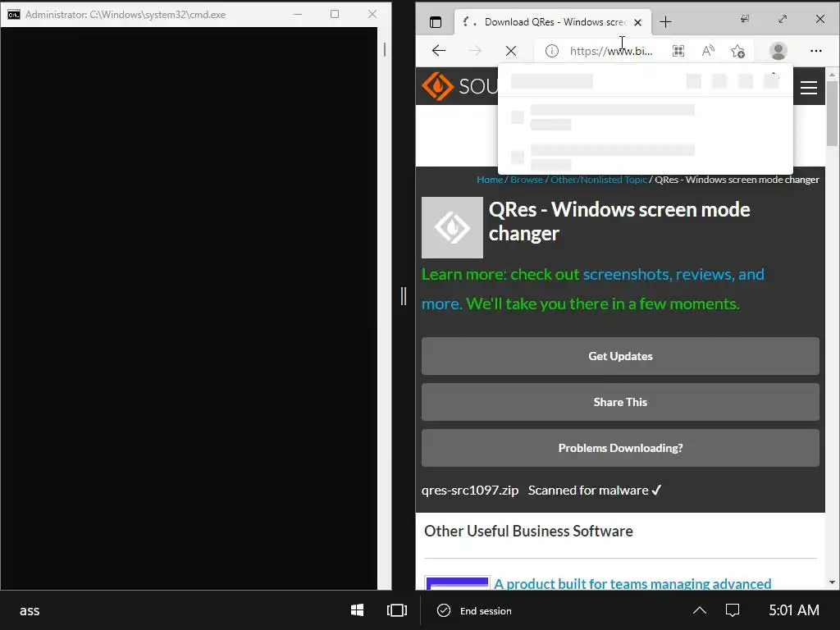
Task: Click the browser page scrollbar thumb
Action: 832,113
